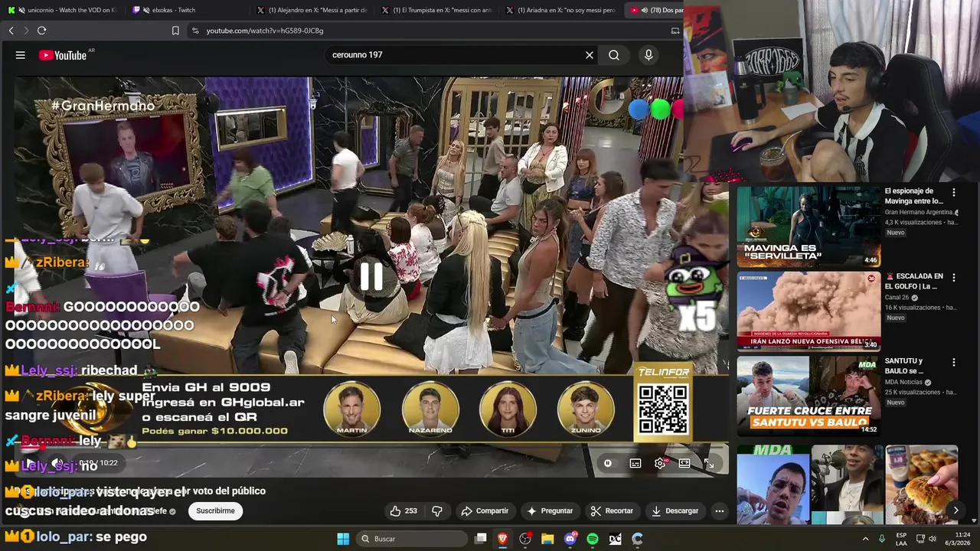Run the search with the magnifier button
This screenshot has height=551, width=980.
coord(614,55)
